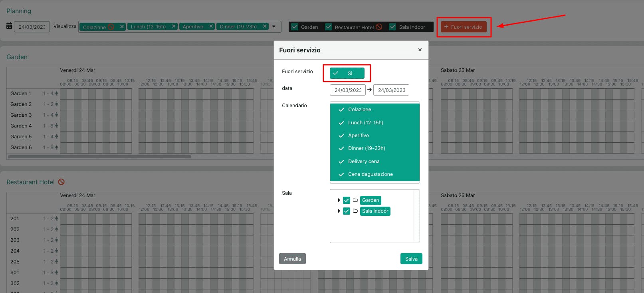Remove the Lunch (12-15h) tag
The width and height of the screenshot is (644, 293).
click(x=174, y=26)
